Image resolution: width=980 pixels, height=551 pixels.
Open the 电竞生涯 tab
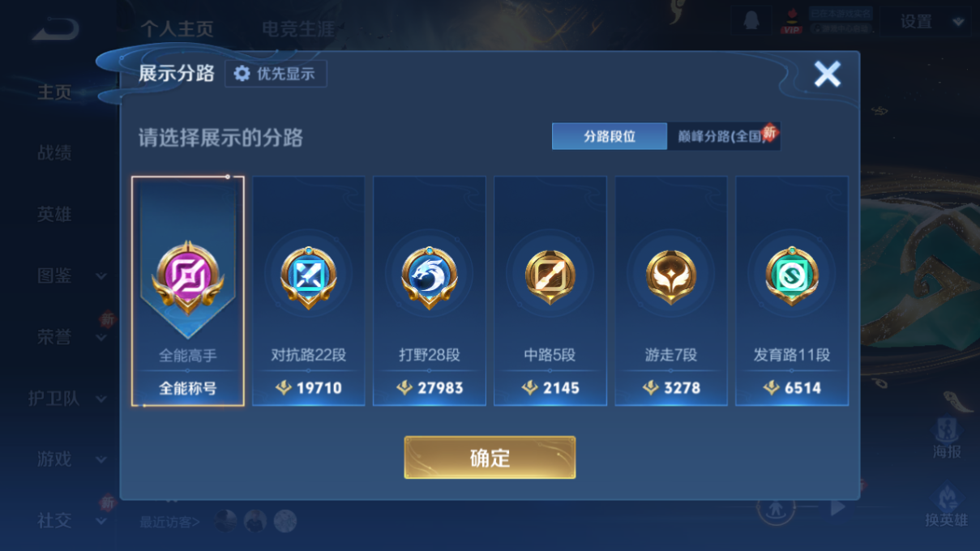[x=298, y=29]
